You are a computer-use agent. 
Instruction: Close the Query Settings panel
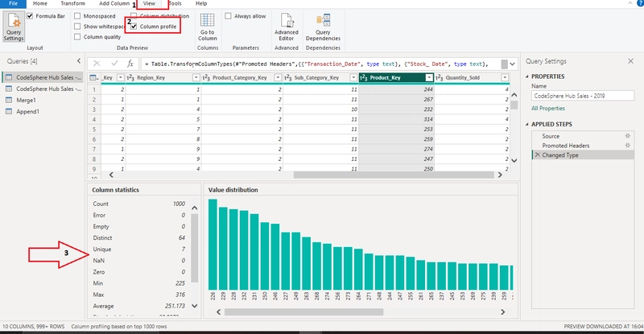pos(630,61)
